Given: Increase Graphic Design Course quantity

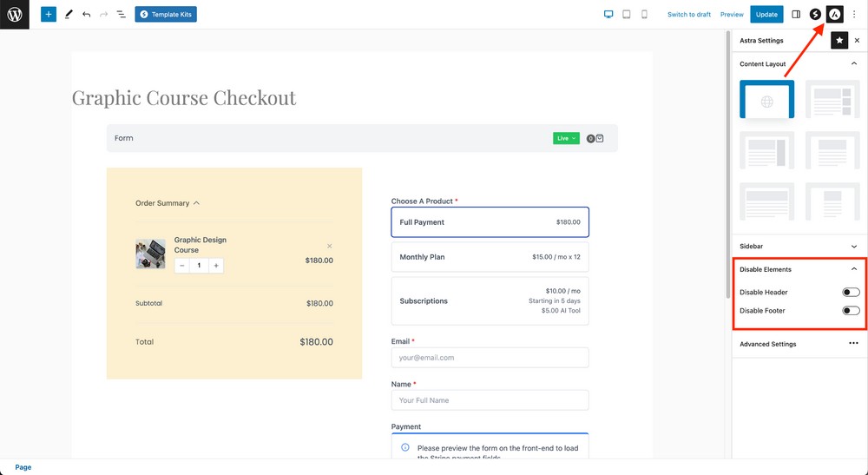Looking at the screenshot, I should click(216, 266).
